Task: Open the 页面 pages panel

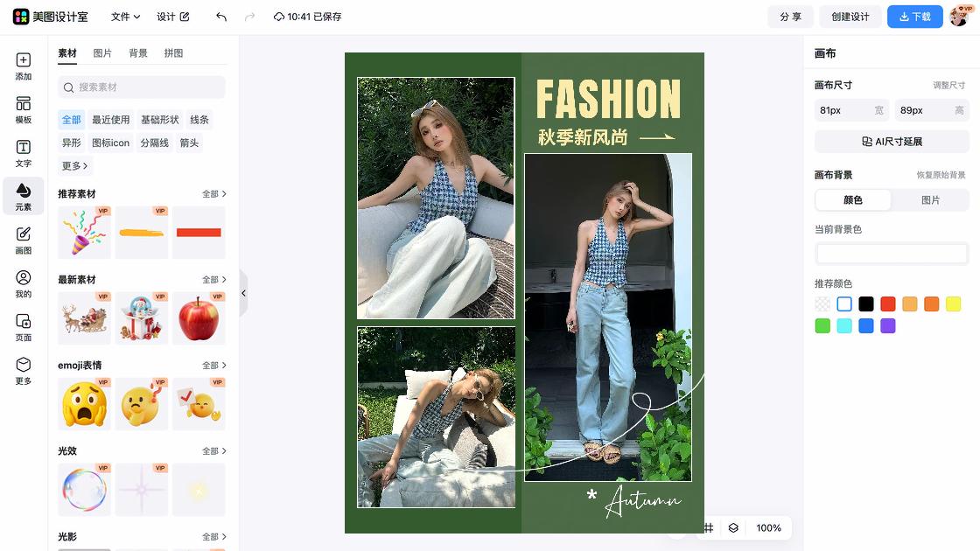Action: click(23, 327)
